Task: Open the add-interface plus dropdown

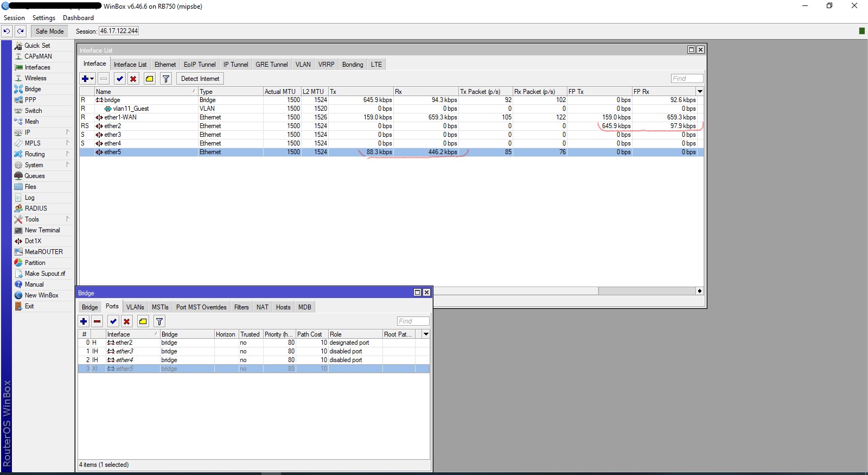Action: tap(87, 79)
